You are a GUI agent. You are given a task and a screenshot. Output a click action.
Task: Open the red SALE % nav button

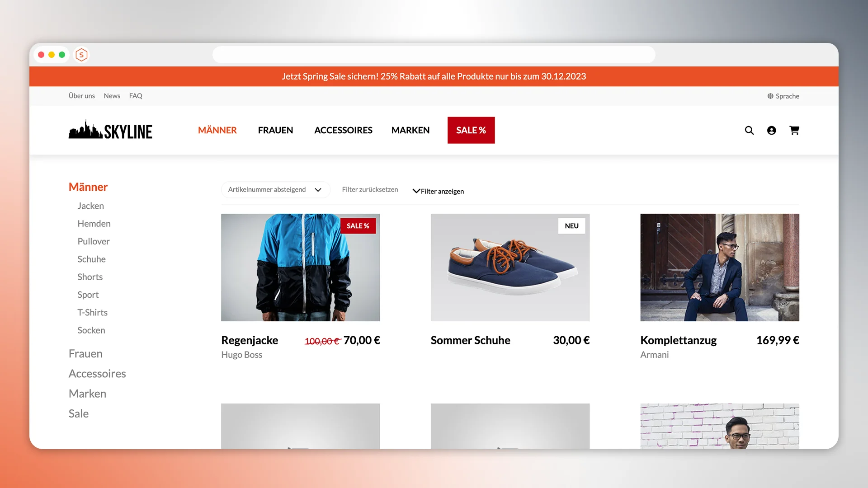pos(471,130)
